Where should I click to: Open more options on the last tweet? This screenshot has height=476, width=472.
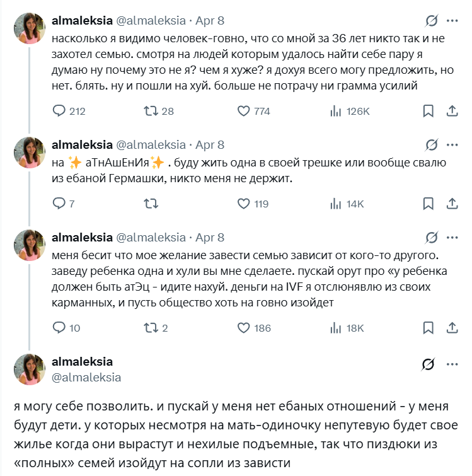452,365
